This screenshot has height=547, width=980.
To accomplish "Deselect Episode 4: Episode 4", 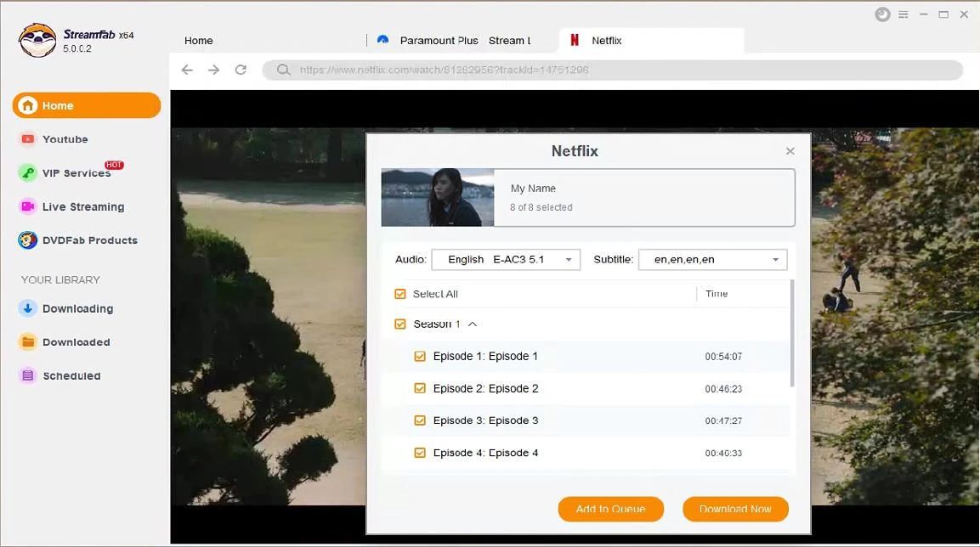I will tap(420, 453).
